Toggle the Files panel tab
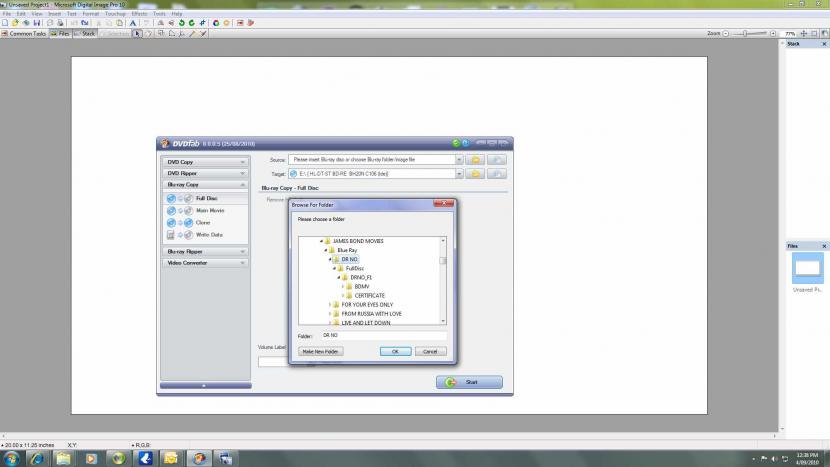 (x=60, y=33)
